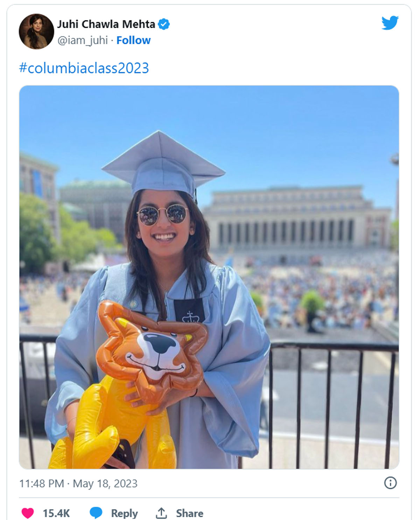The width and height of the screenshot is (420, 520).
Task: Like the tweet with the heart icon
Action: point(28,513)
